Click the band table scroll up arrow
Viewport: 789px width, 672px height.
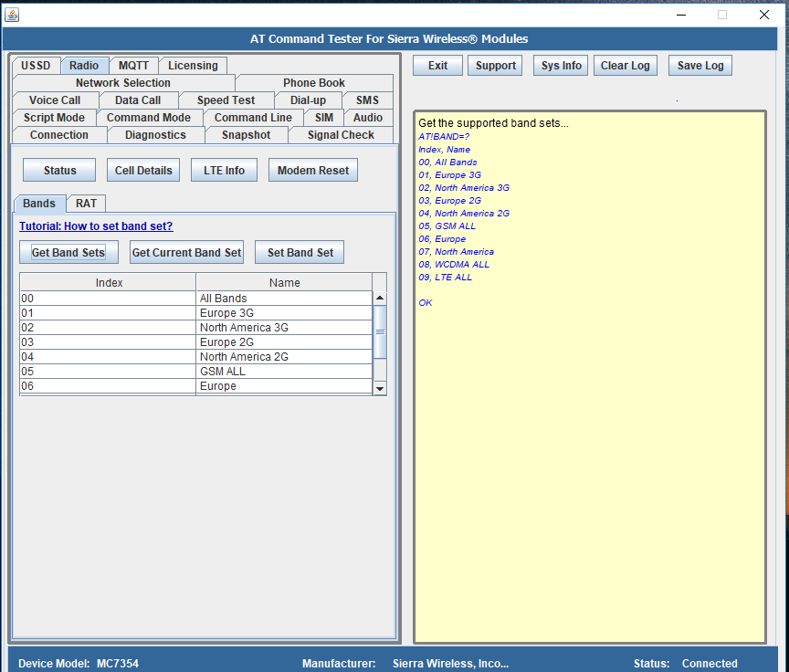[380, 299]
